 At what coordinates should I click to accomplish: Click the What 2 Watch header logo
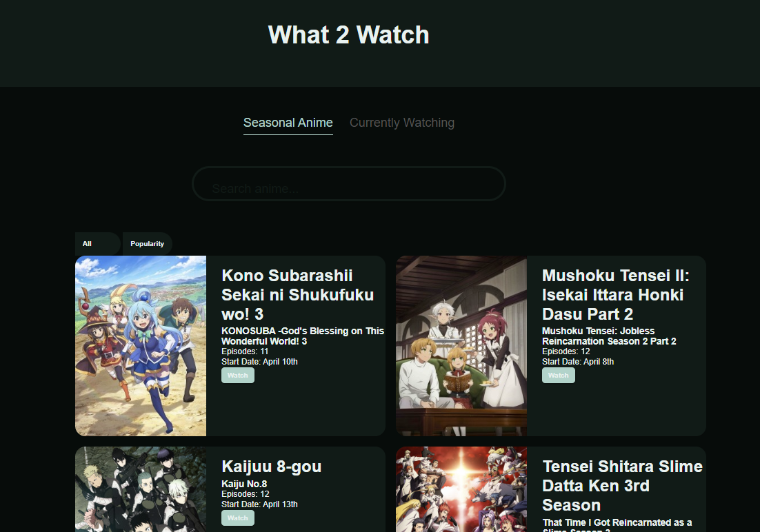tap(348, 34)
